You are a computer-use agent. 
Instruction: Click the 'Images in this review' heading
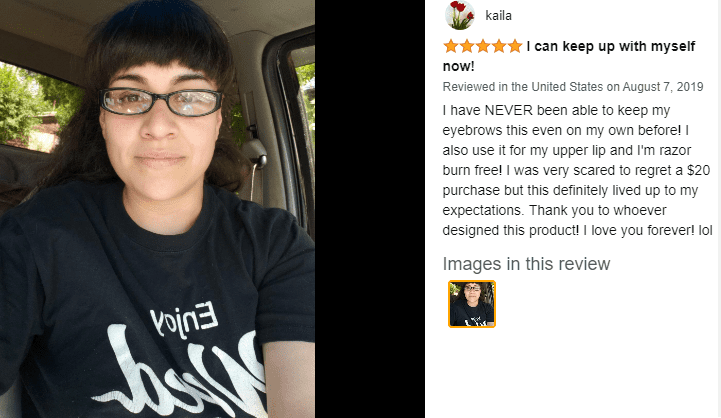526,264
